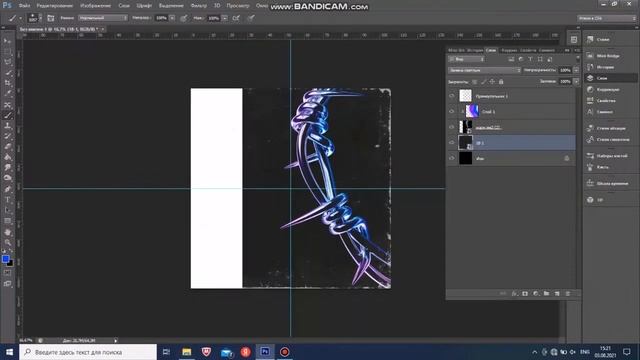Toggle lock image pixels brush icon
This screenshot has height=360, width=640.
(483, 82)
